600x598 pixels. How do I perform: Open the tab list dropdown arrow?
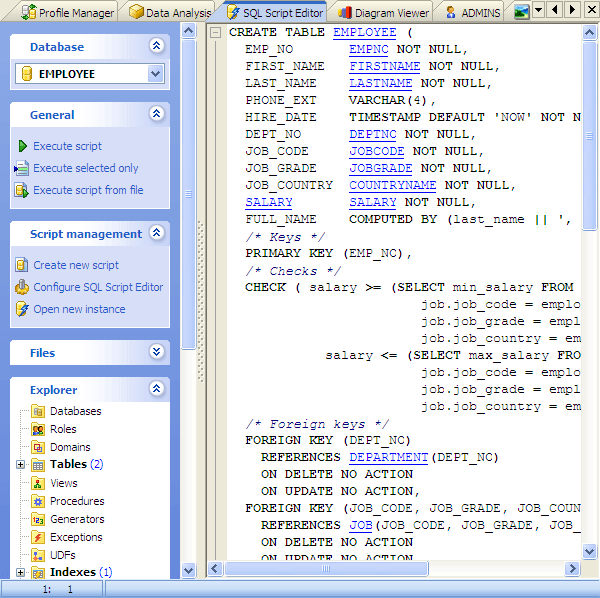[x=538, y=10]
